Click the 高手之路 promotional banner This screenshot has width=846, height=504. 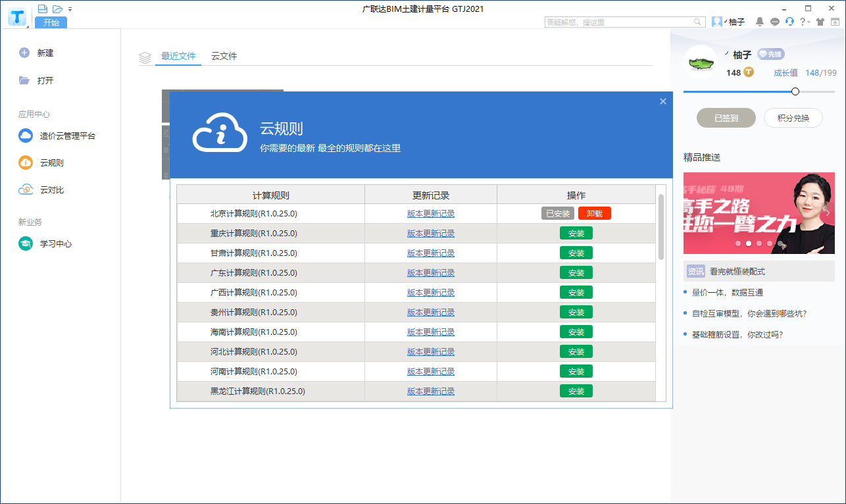coord(759,213)
